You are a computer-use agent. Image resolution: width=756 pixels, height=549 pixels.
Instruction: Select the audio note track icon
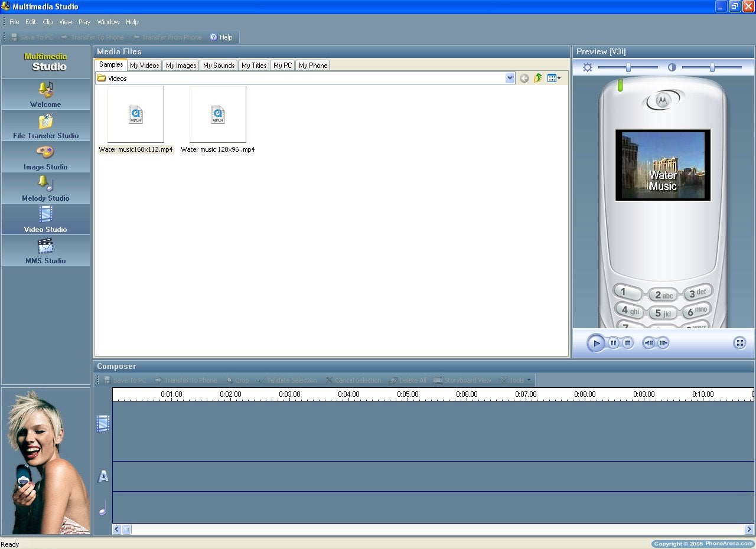[103, 507]
